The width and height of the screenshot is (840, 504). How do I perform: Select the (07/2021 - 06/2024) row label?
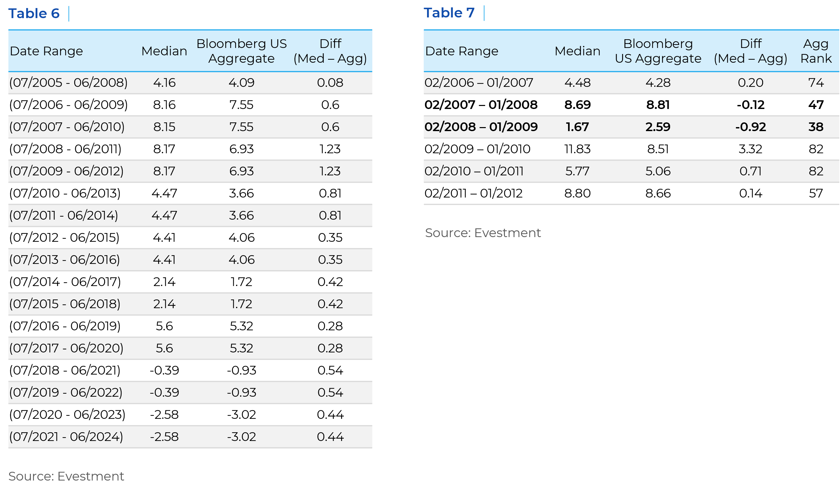[66, 436]
